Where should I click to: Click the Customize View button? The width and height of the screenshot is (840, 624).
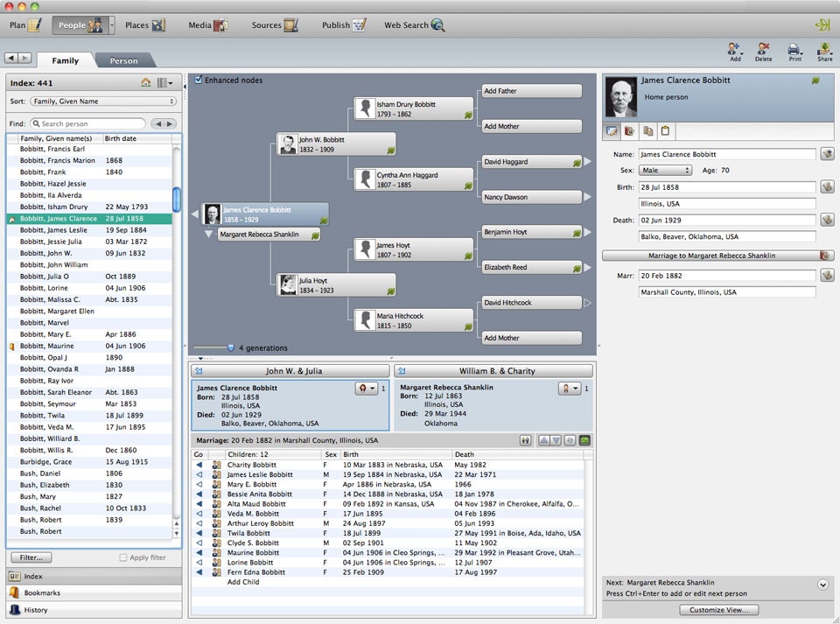pos(718,610)
